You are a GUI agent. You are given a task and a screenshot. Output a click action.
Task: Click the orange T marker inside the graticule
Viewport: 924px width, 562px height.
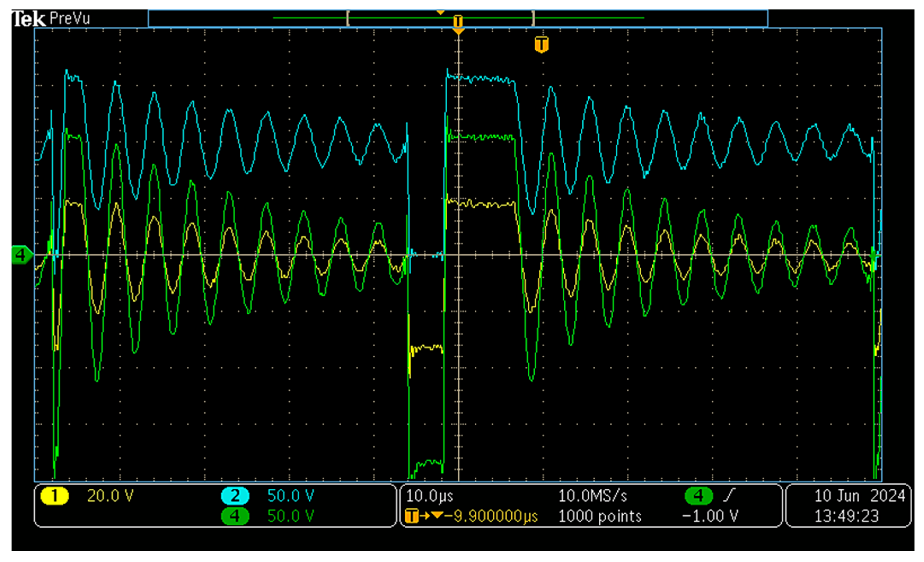coord(541,45)
